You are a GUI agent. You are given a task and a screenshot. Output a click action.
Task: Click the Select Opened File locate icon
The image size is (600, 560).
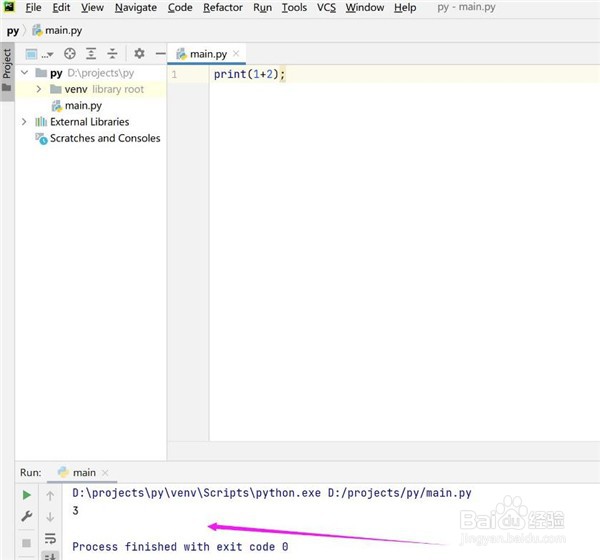coord(70,54)
